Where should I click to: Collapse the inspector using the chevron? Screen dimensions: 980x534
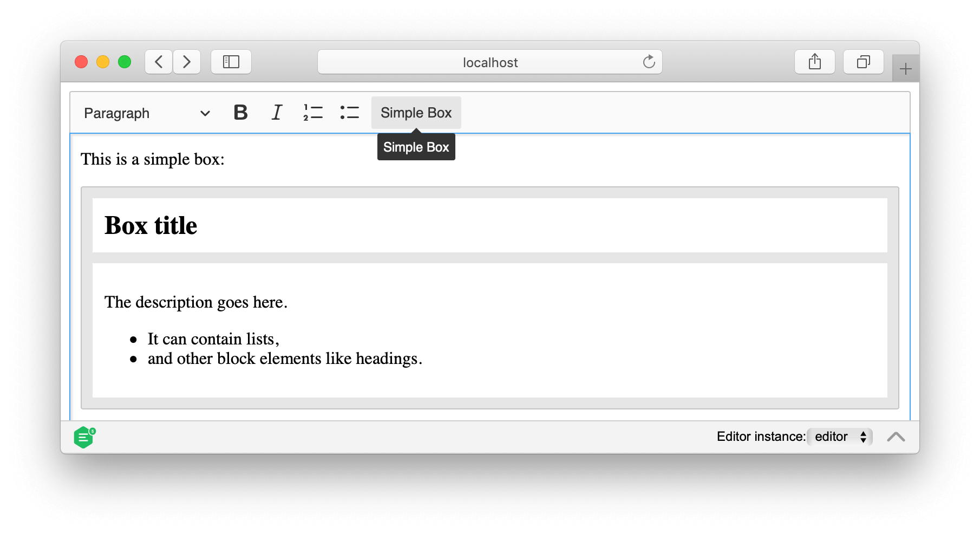896,437
